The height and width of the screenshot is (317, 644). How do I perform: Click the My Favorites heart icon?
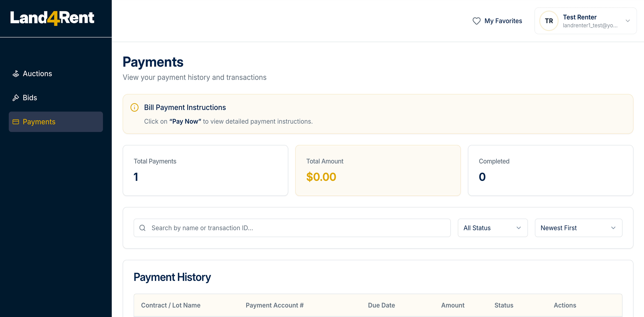476,21
